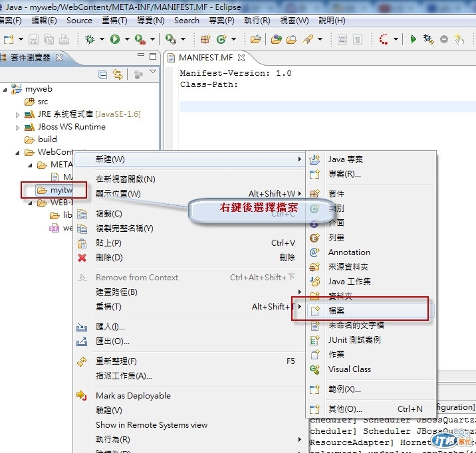
Task: Select the build folder in tree
Action: coord(41,139)
